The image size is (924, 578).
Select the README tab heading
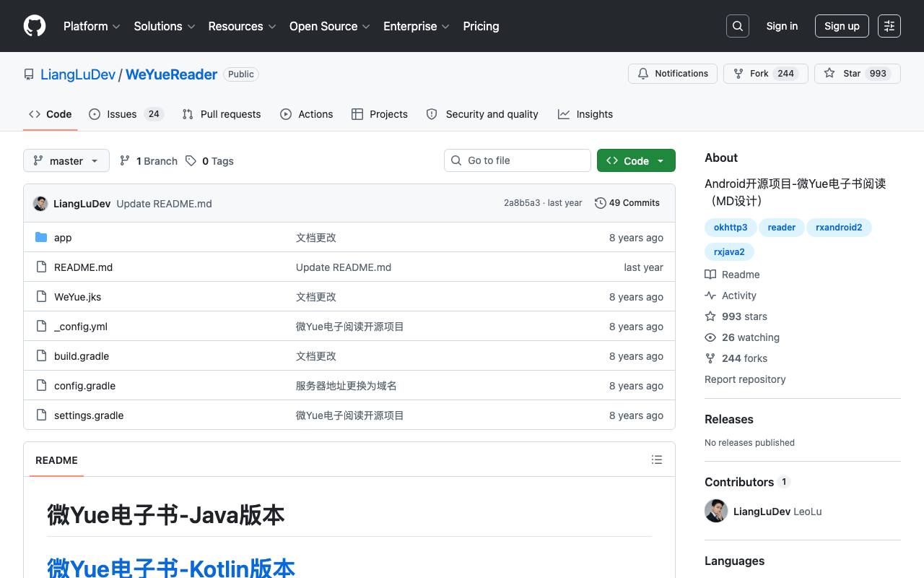(x=56, y=460)
